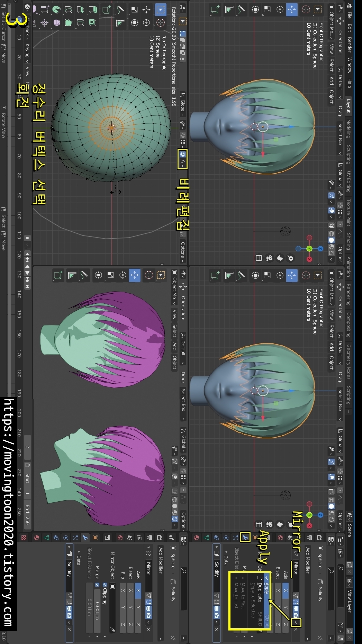Open Object Mode dropdown in purple-hair viewport
This screenshot has width=362, height=644.
174,287
